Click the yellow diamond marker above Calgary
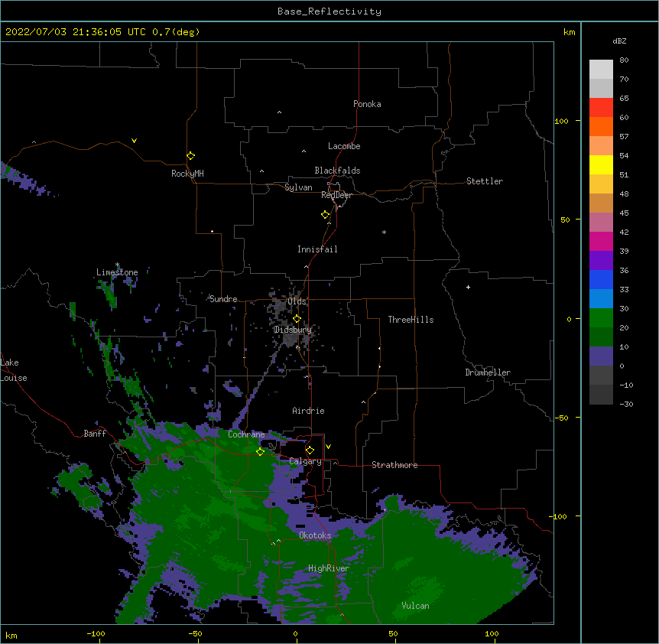Image resolution: width=659 pixels, height=644 pixels. point(310,450)
